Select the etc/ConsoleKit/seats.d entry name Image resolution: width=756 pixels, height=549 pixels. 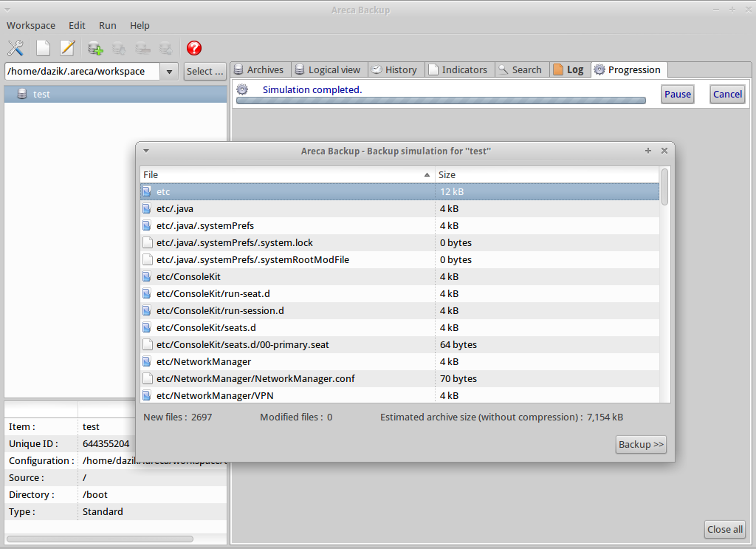(206, 327)
